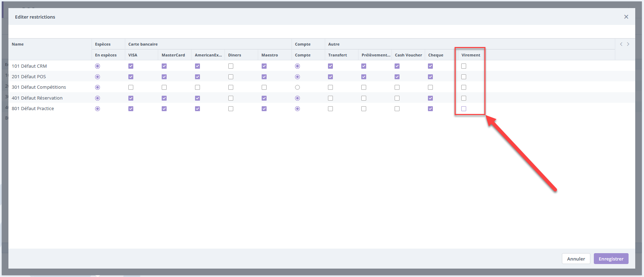Select the 201 Défaut POS row name

pos(29,77)
